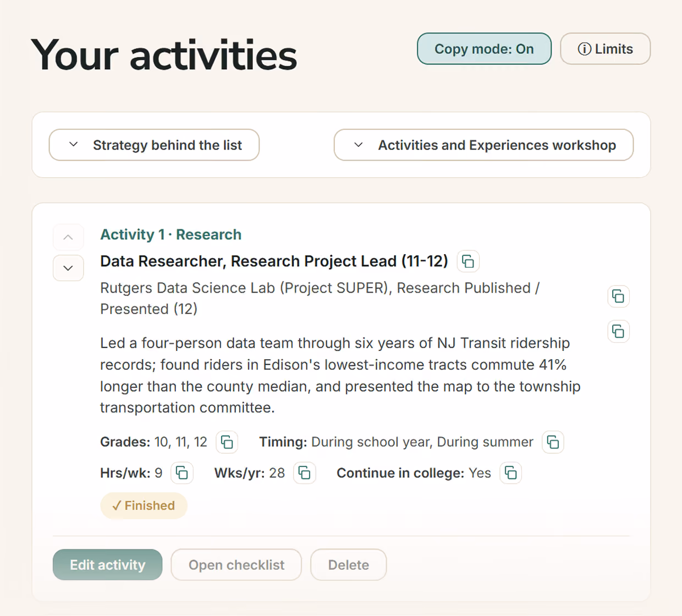Click the "Hrs/wk: 9" text

131,473
